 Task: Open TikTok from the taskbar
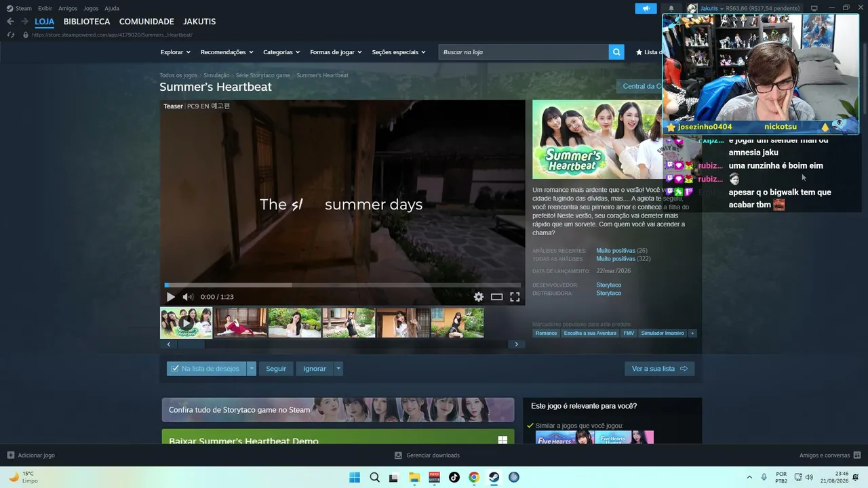[x=454, y=477]
